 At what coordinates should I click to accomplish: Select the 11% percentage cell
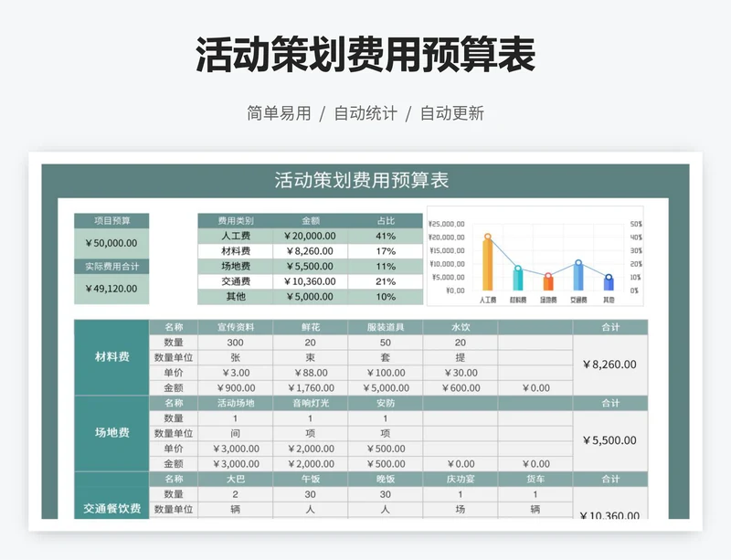(x=386, y=266)
